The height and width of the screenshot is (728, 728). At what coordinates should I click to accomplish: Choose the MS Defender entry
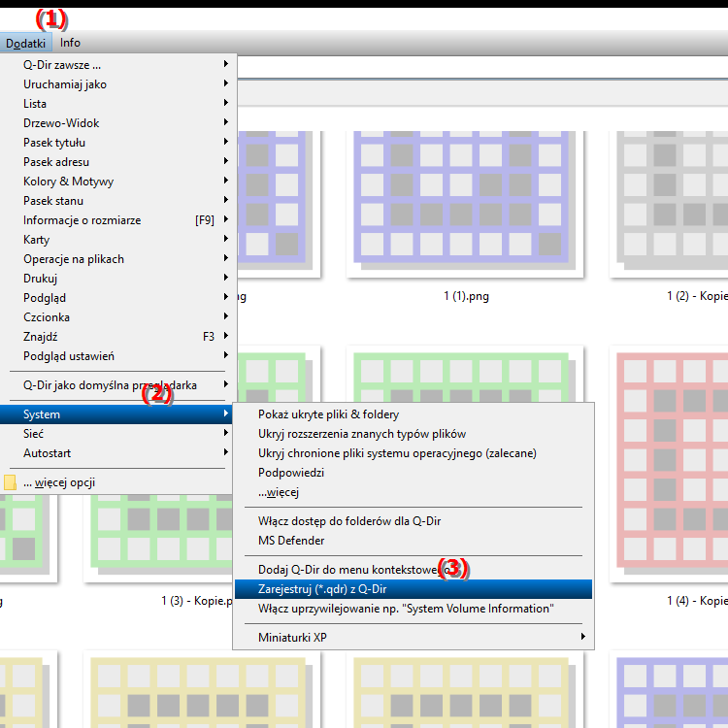tap(414, 541)
